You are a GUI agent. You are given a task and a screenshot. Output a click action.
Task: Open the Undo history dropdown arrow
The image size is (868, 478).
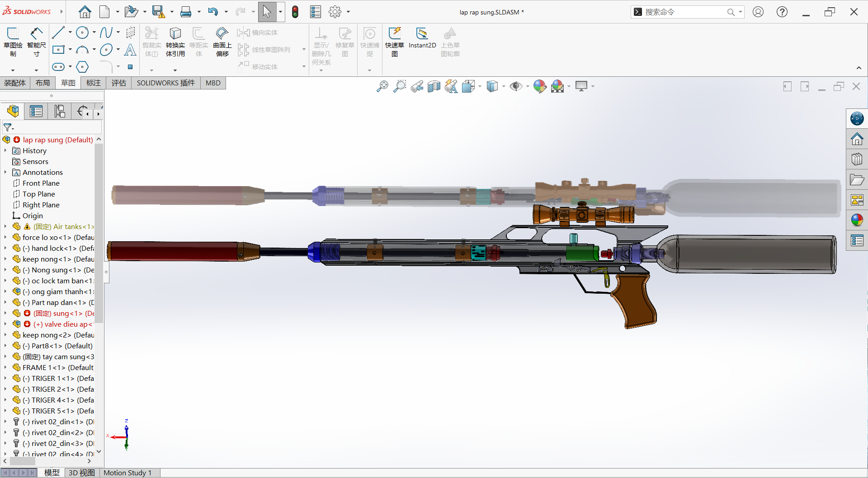tap(226, 12)
